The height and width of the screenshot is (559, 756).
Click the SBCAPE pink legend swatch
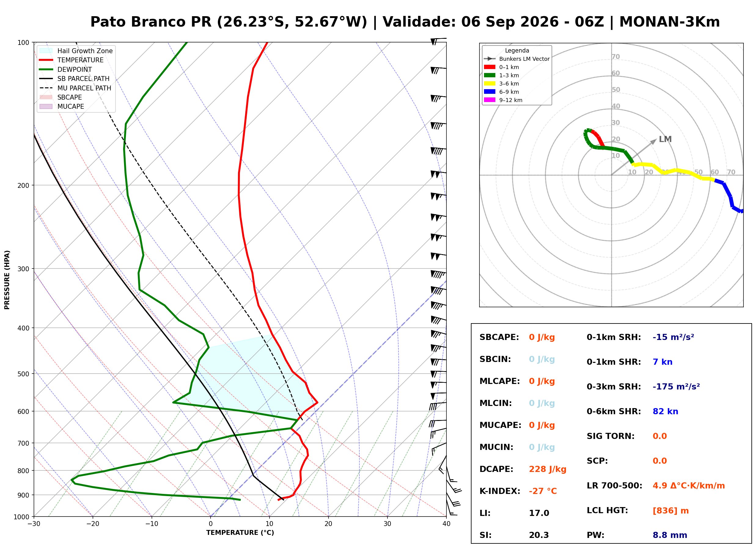click(46, 97)
